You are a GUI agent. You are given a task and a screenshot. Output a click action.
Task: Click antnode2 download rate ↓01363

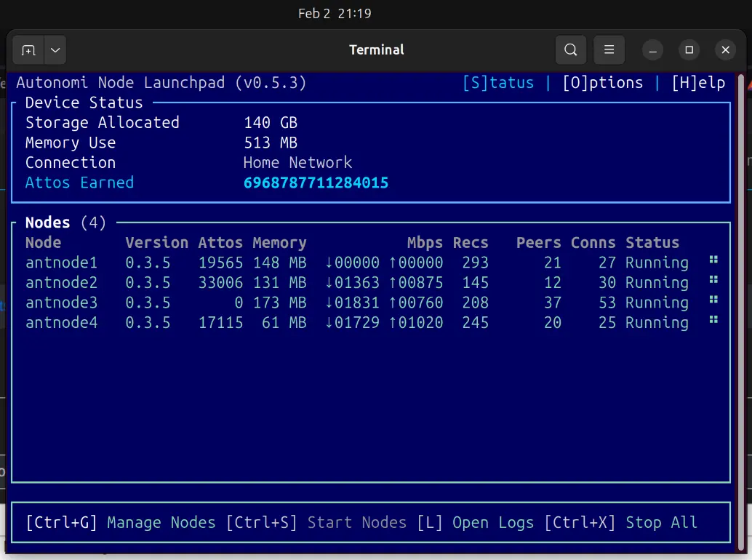tap(353, 282)
